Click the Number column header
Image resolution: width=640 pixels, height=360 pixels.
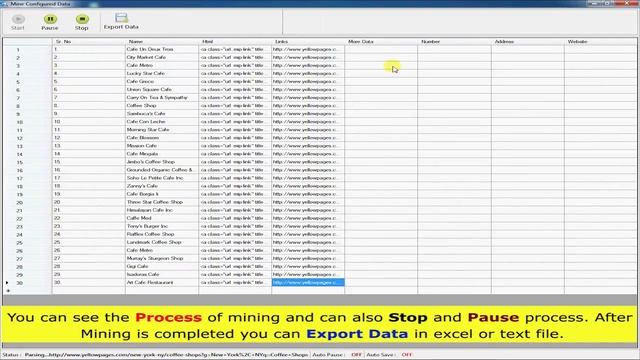pos(454,42)
